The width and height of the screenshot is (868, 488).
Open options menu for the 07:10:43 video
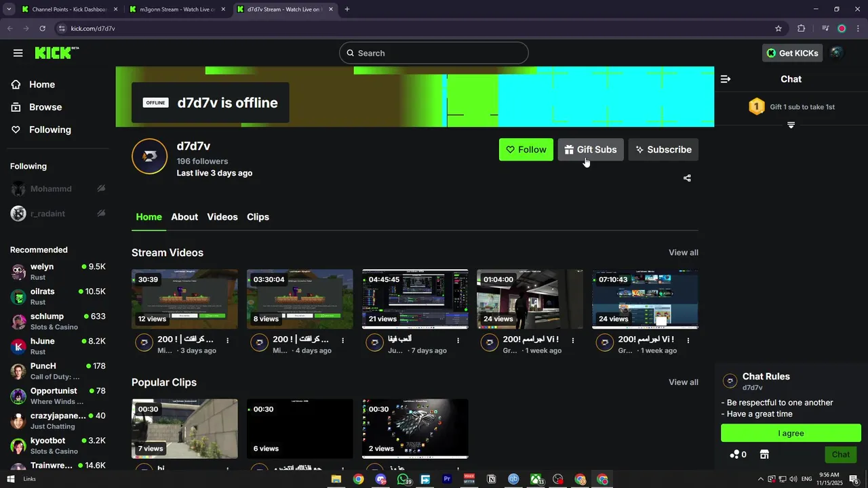(x=688, y=340)
